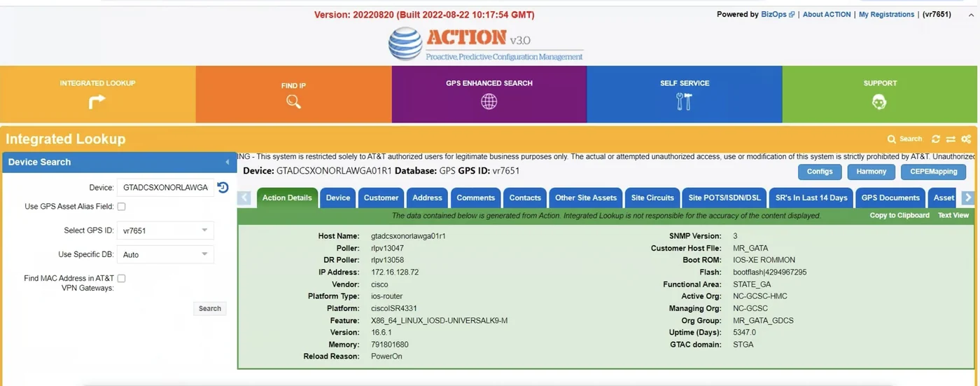Open SR's In Last 14 Days tab
980x386 pixels.
pyautogui.click(x=811, y=198)
